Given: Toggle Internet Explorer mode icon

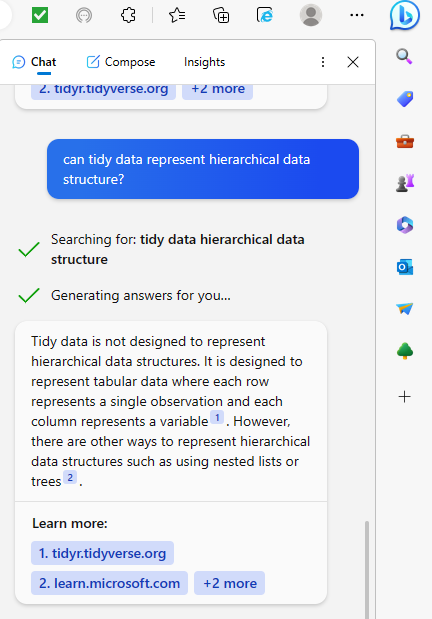Looking at the screenshot, I should coord(265,15).
